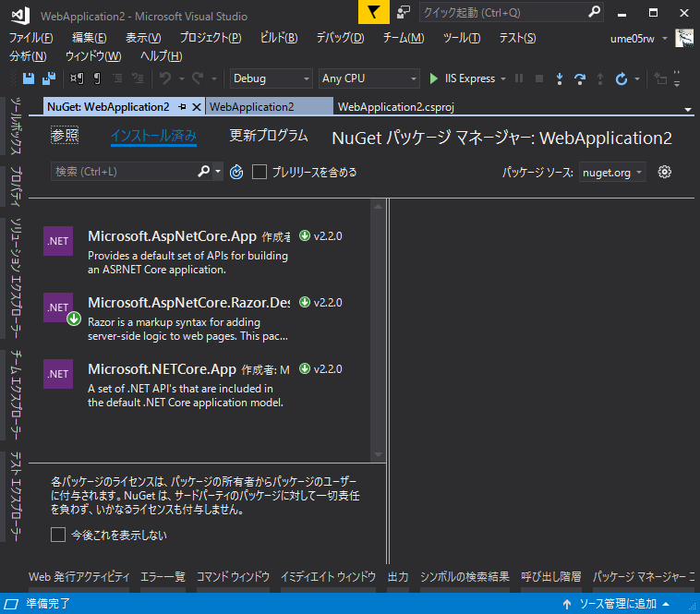Click ソース管理に追加 in status bar
The height and width of the screenshot is (614, 700).
[x=618, y=604]
